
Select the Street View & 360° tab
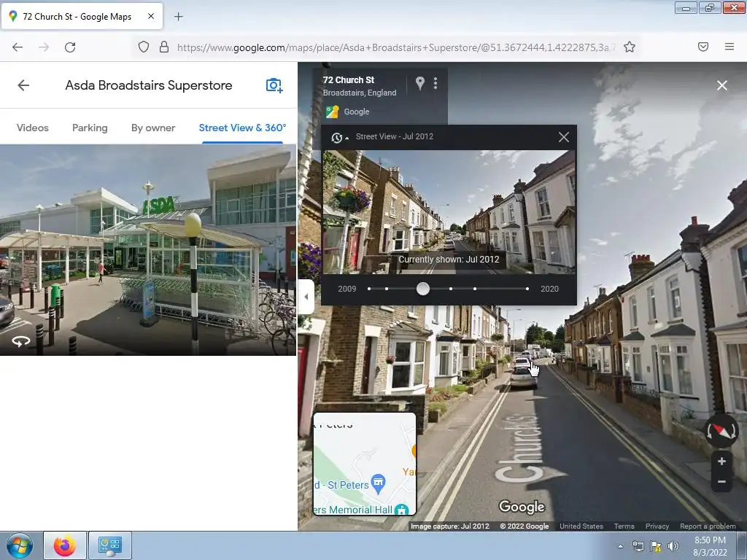(x=242, y=128)
